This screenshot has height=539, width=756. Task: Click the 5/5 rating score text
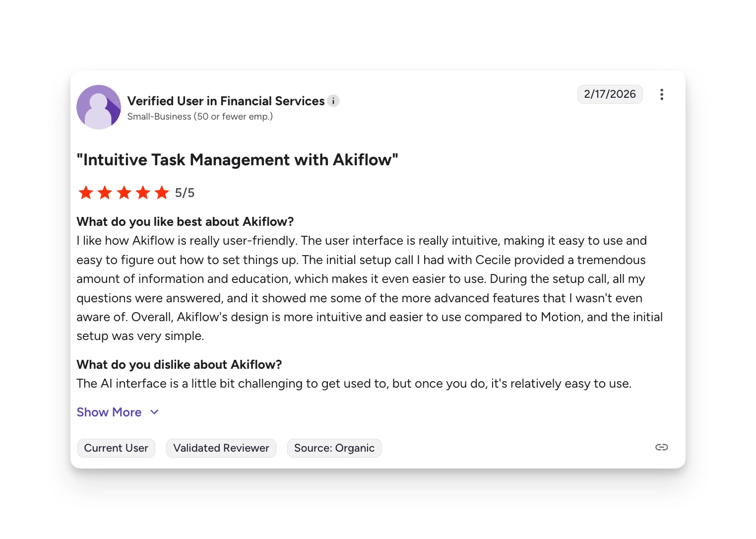(185, 193)
